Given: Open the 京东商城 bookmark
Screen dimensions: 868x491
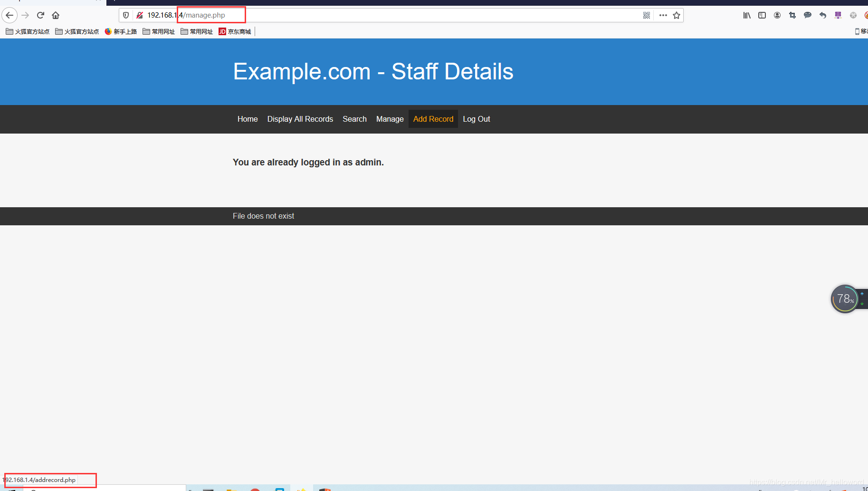Looking at the screenshot, I should click(235, 31).
